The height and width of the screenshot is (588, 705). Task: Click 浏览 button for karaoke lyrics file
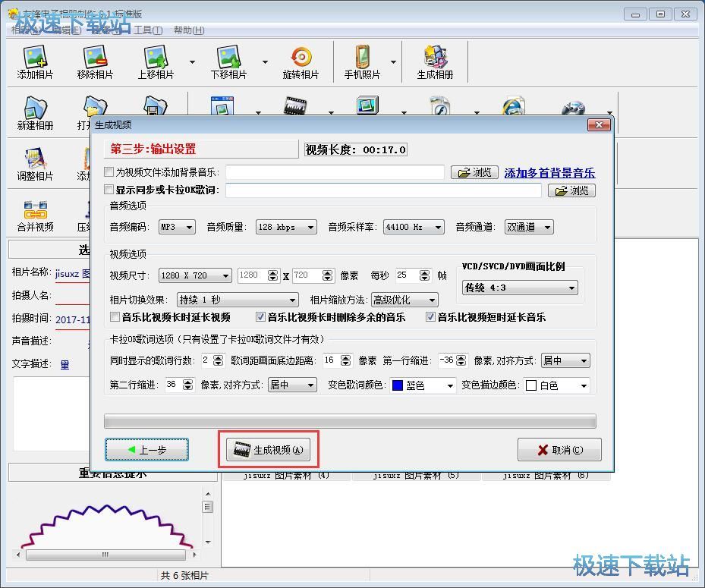click(x=571, y=190)
